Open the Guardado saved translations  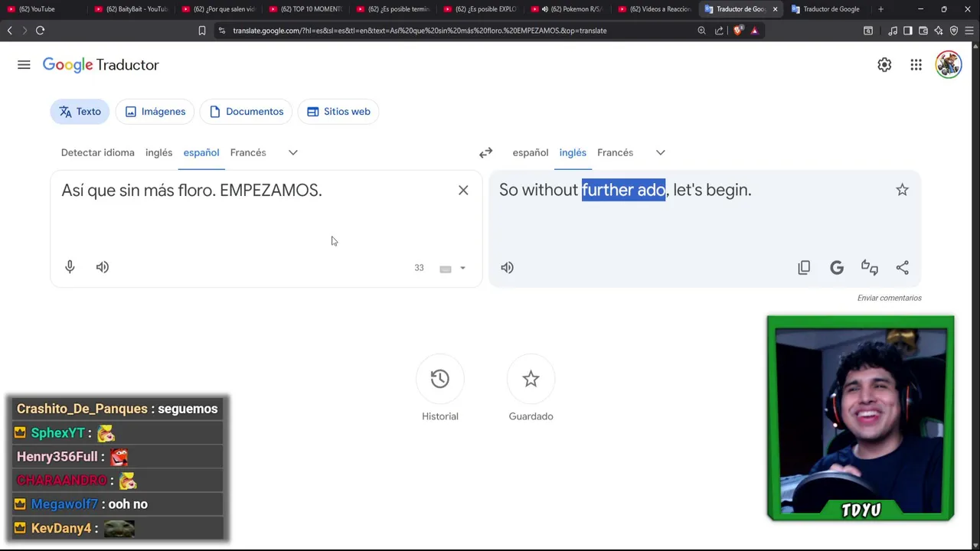(531, 379)
